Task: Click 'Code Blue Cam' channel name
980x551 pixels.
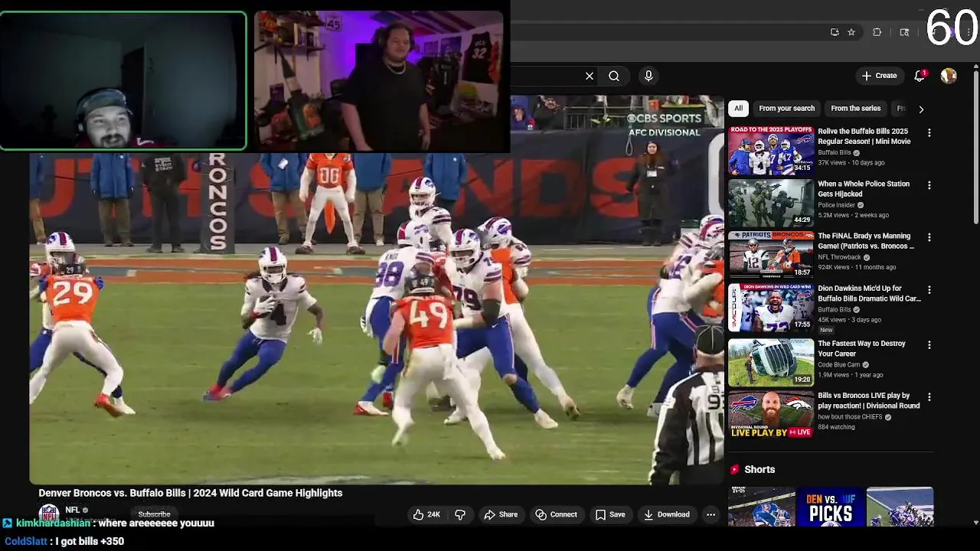Action: pyautogui.click(x=839, y=365)
